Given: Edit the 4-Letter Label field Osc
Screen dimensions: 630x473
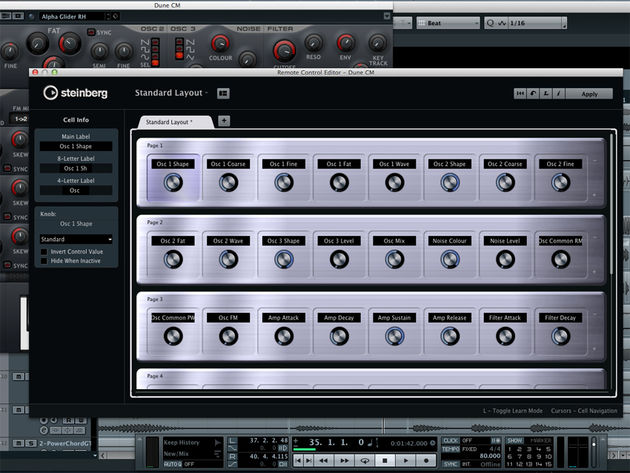Looking at the screenshot, I should [76, 190].
